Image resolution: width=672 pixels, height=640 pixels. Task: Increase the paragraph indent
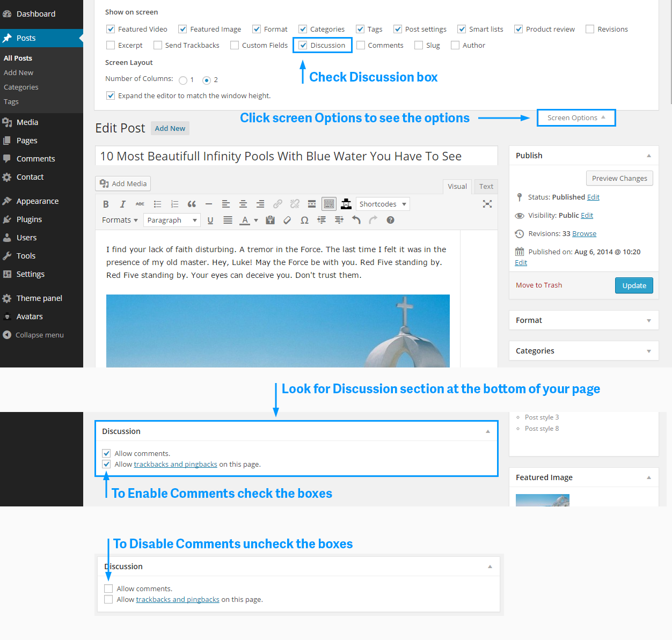point(339,220)
